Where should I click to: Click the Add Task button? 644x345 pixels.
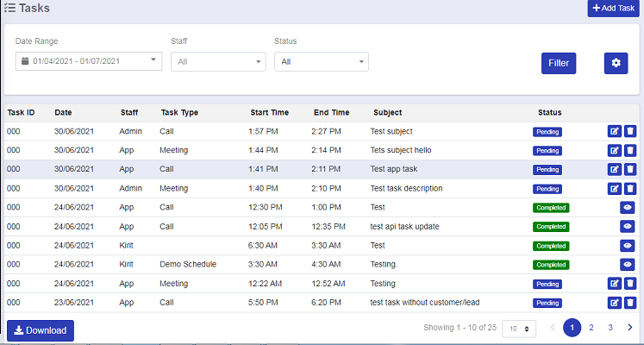click(x=614, y=8)
